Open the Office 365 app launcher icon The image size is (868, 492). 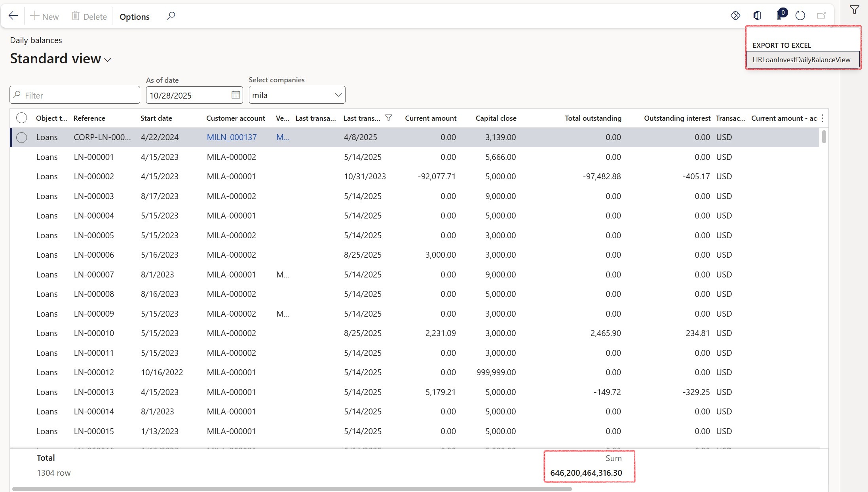[x=757, y=15]
